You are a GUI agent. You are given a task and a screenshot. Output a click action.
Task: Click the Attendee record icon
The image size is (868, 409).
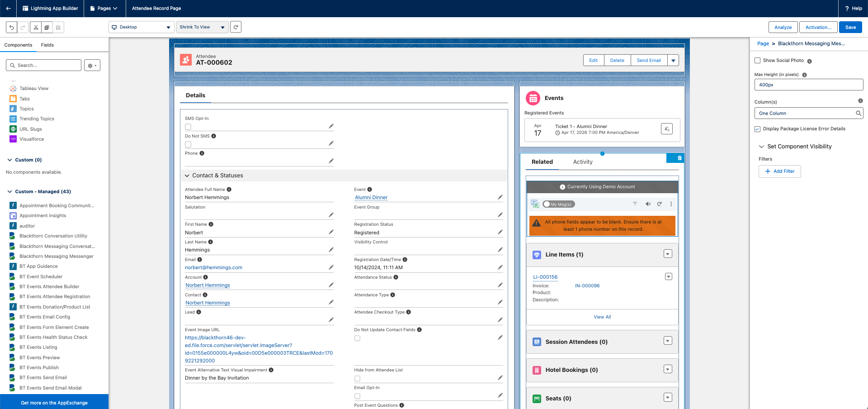[x=186, y=60]
